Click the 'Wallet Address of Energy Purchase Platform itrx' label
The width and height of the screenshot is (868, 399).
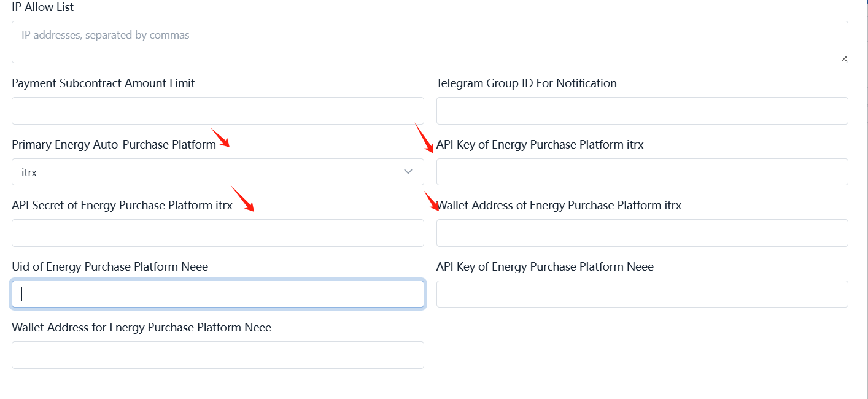(559, 205)
